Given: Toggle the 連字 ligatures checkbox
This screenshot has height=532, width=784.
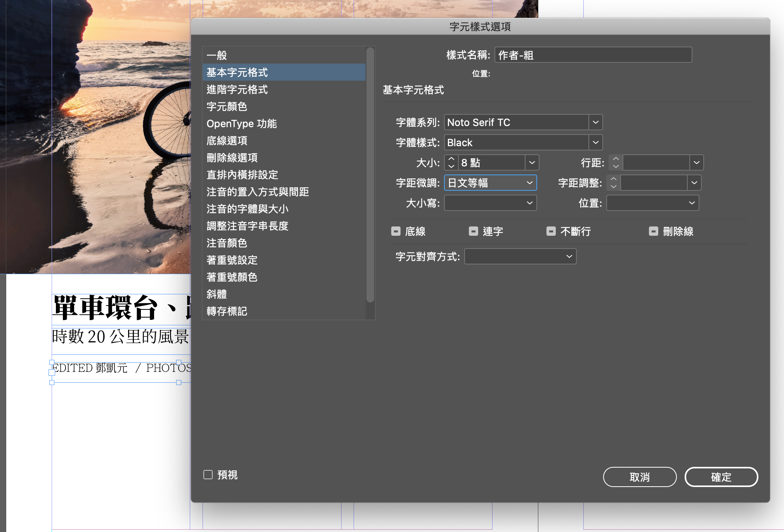Looking at the screenshot, I should 473,231.
